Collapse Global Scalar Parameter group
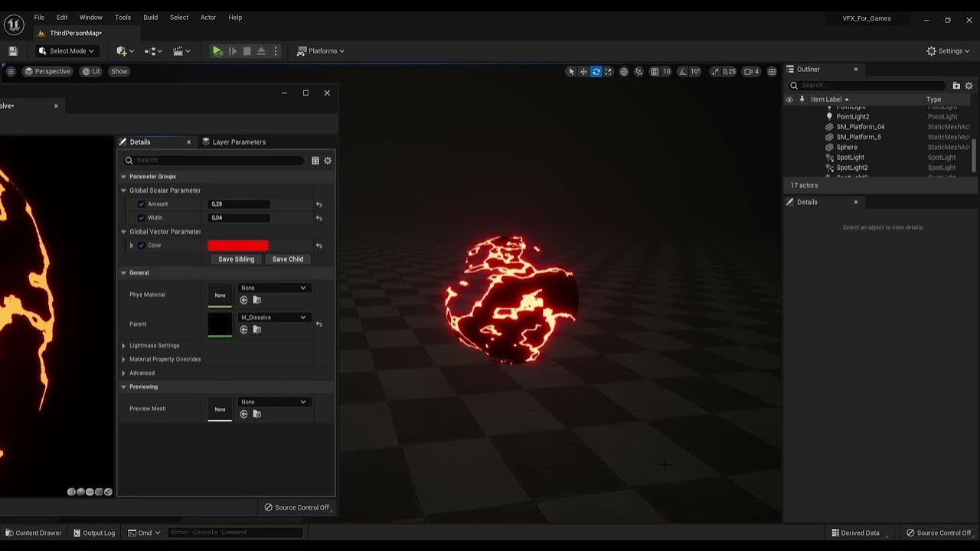Screen dimensions: 980x551 [123, 191]
